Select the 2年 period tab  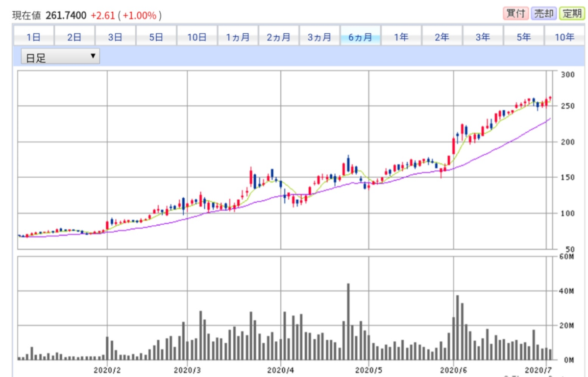click(442, 37)
